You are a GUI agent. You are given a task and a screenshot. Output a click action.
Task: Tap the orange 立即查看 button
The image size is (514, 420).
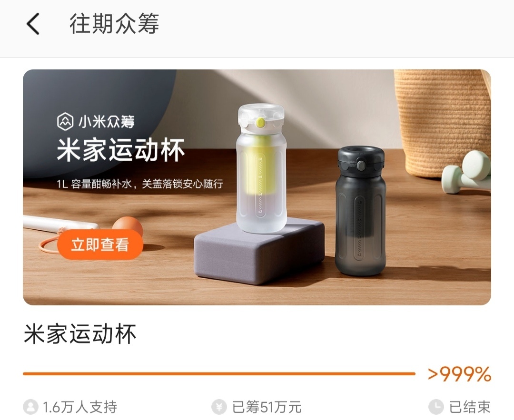pos(100,244)
